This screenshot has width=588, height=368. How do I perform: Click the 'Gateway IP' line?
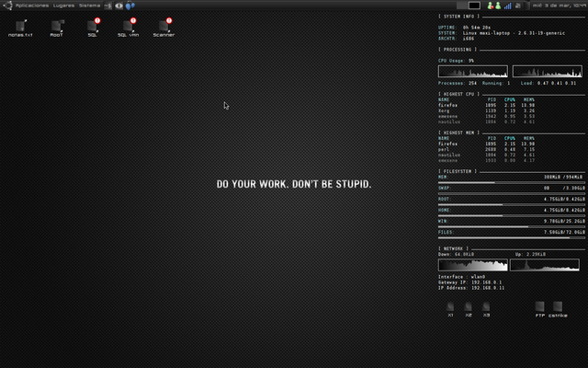(x=469, y=282)
